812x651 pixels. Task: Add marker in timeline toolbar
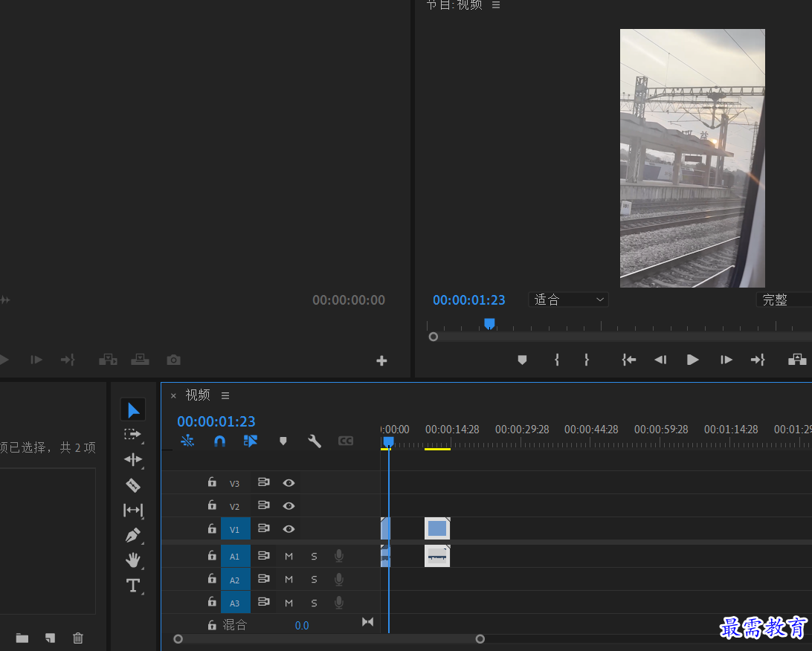(x=283, y=441)
